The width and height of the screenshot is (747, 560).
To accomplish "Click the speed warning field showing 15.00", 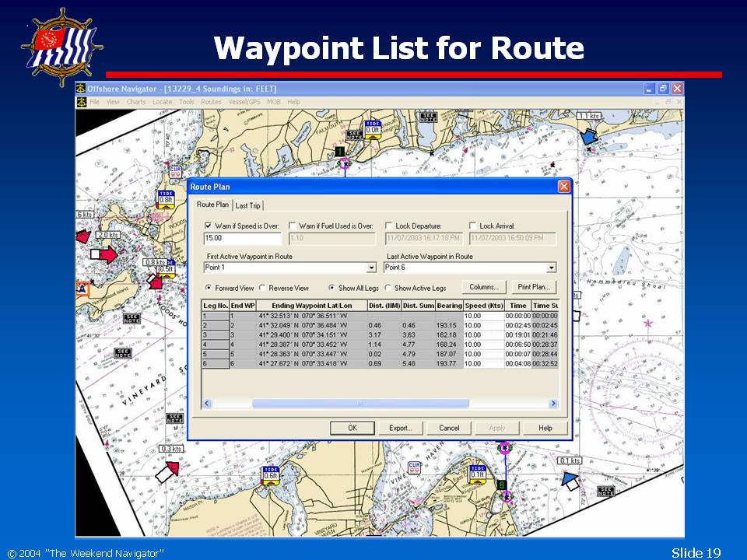I will point(243,238).
